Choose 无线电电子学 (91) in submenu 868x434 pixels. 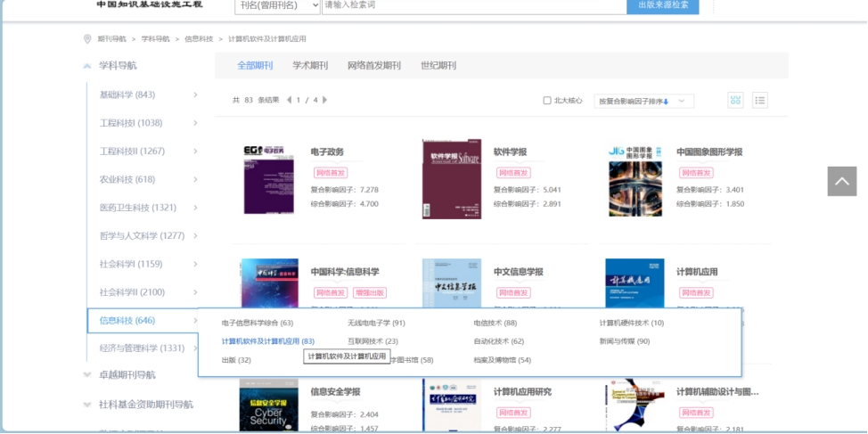click(x=376, y=323)
